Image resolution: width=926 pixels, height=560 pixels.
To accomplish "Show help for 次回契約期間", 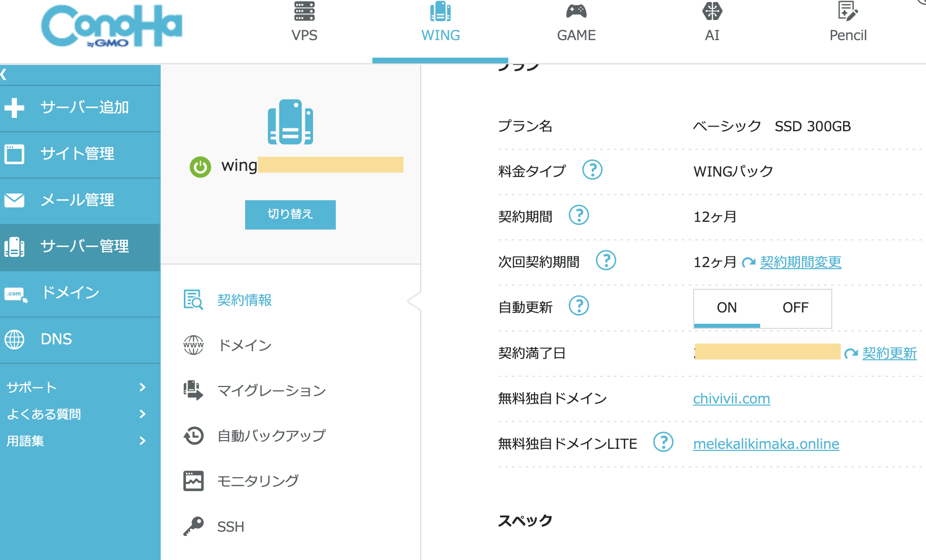I will [x=606, y=260].
